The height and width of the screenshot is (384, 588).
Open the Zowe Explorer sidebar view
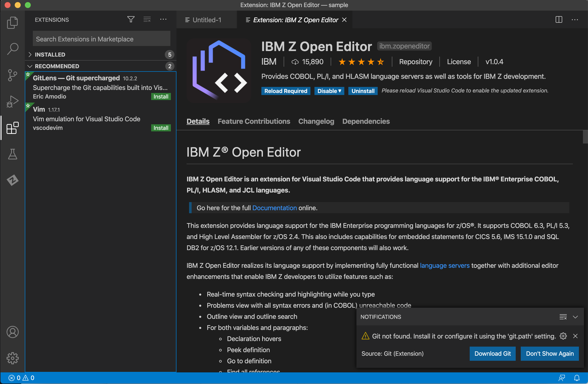pos(12,180)
